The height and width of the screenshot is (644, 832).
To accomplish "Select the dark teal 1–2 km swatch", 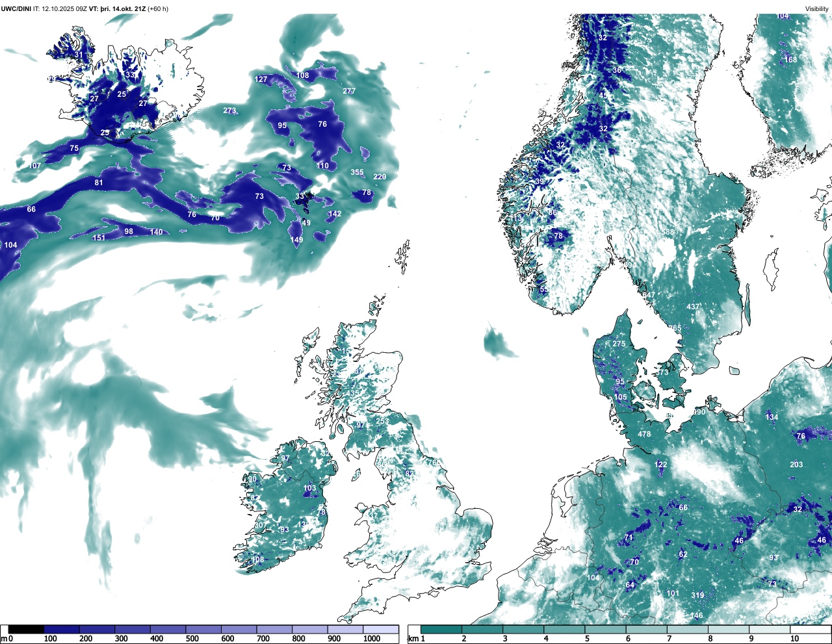I will [x=441, y=629].
